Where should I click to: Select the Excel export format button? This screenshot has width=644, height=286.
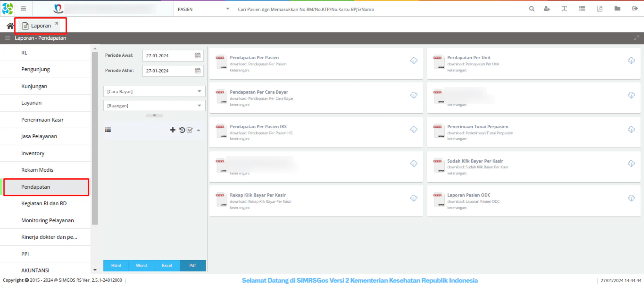coord(167,266)
